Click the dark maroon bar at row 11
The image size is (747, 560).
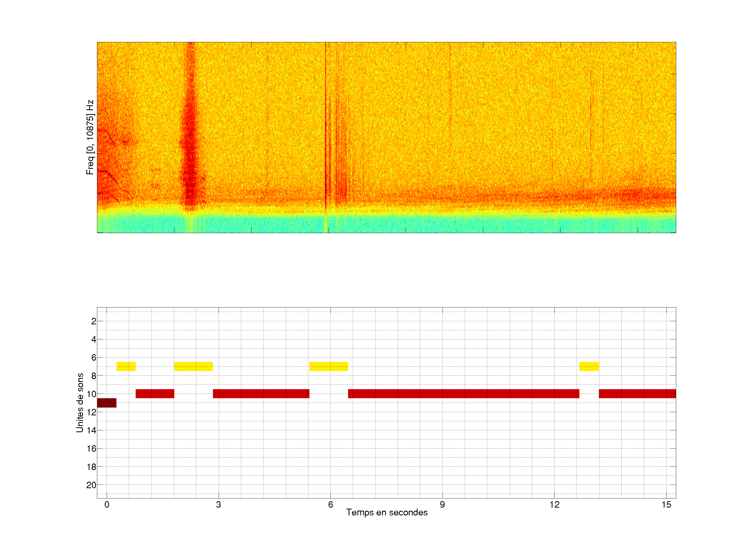106,403
